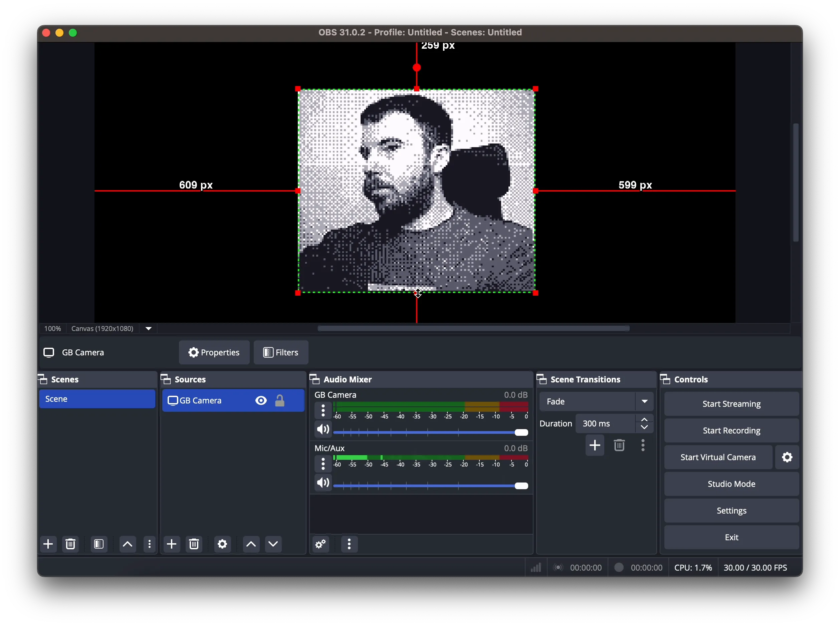Hide GB Camera source with eye icon
This screenshot has height=626, width=840.
pyautogui.click(x=261, y=401)
